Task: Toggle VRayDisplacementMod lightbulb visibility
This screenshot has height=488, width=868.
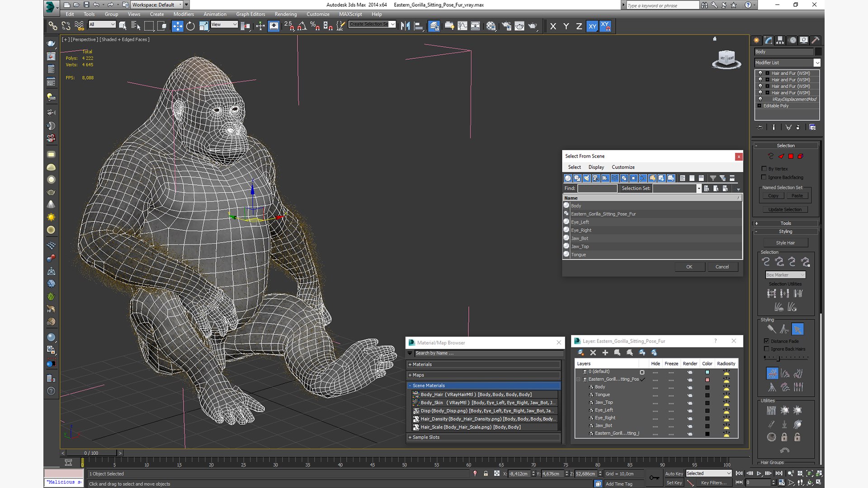Action: 760,99
